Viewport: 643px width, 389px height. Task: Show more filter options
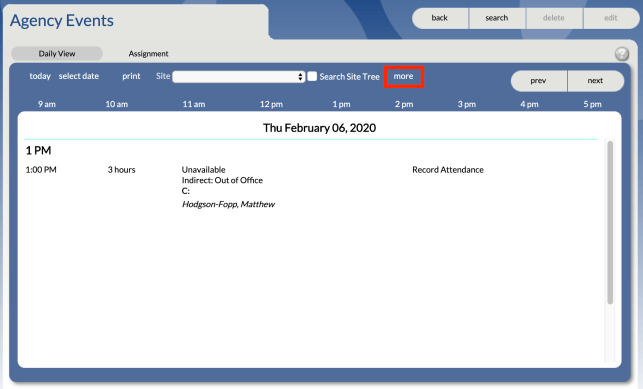click(404, 76)
